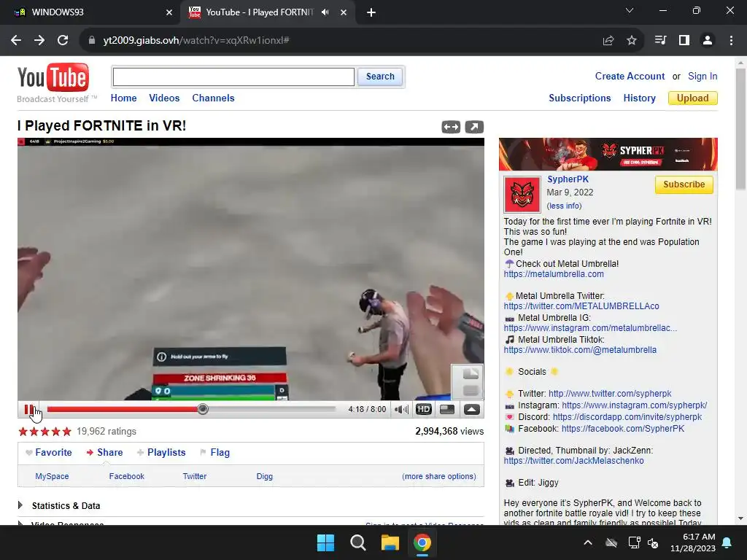Focus the YouTube search box
The image size is (747, 560).
pos(233,77)
